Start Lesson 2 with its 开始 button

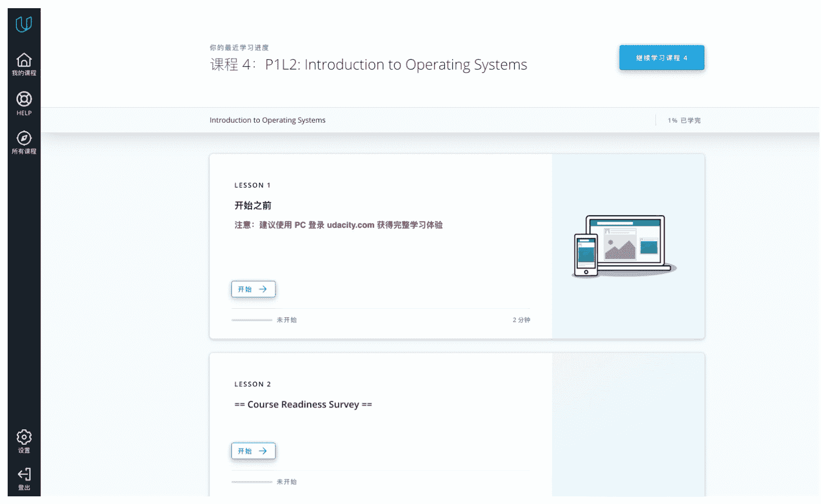pos(253,451)
